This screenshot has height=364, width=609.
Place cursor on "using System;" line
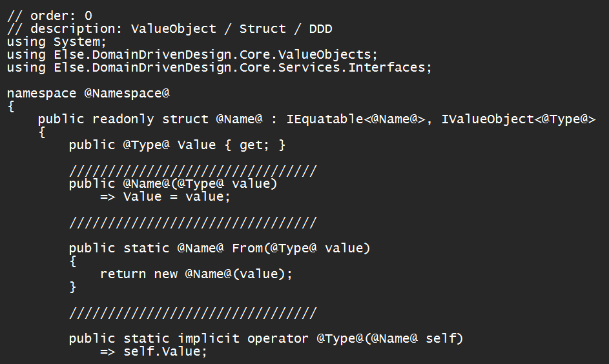[57, 41]
